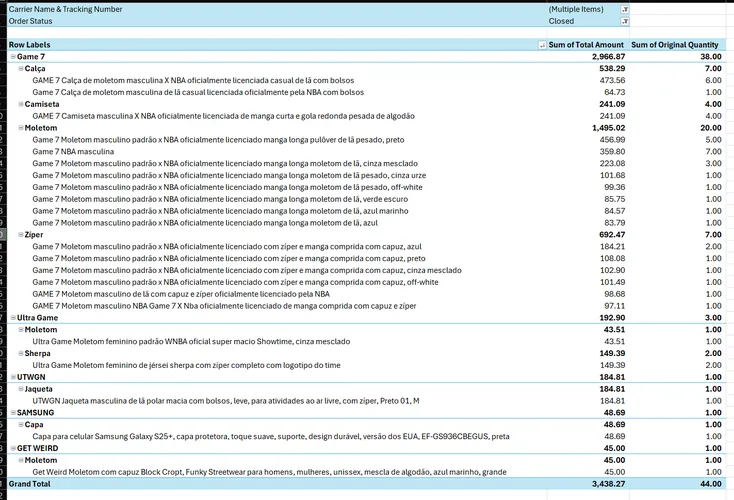Select the moletom row ending in verde escuro

[x=220, y=199]
